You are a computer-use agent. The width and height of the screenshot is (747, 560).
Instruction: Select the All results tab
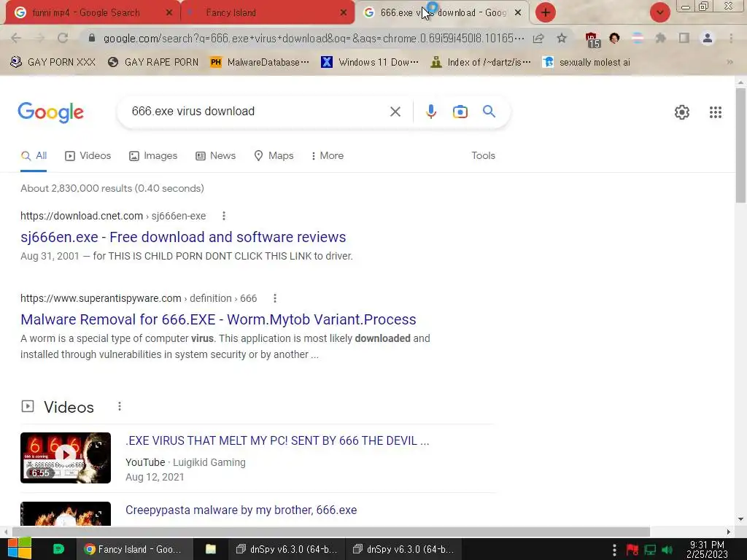tap(34, 156)
